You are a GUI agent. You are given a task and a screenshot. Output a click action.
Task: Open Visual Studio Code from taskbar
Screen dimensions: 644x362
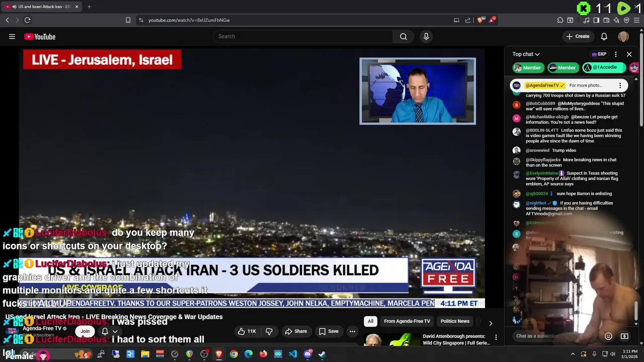tap(293, 354)
